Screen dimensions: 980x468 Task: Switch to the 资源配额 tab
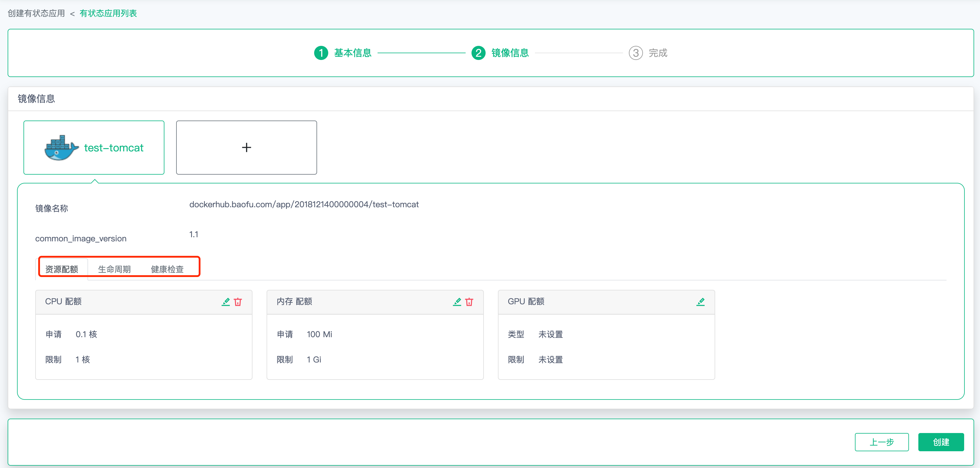(62, 269)
